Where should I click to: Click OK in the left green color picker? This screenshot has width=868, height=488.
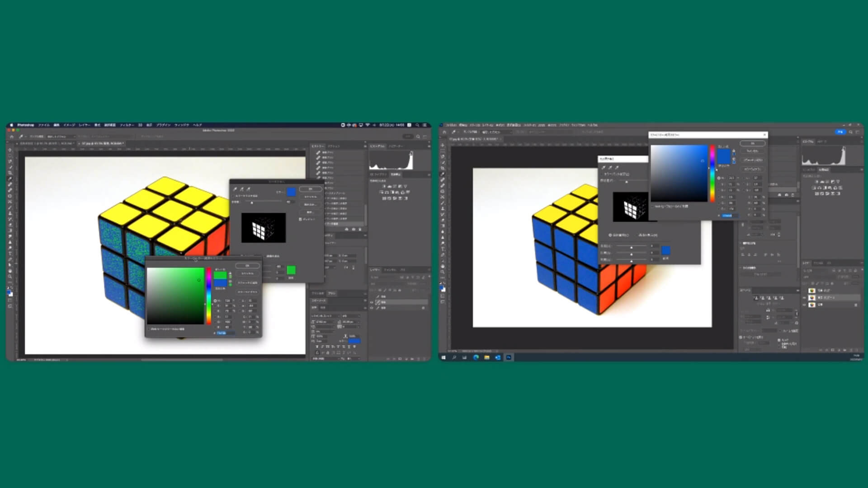247,266
